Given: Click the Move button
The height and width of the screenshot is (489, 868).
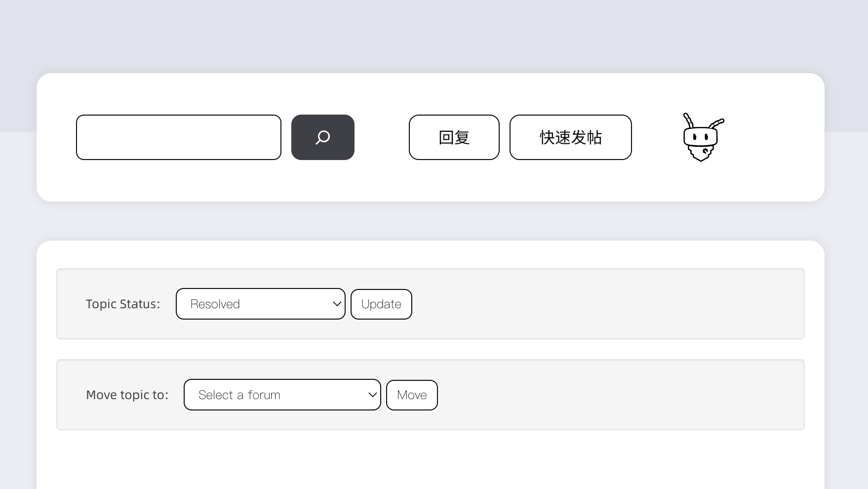Looking at the screenshot, I should click(412, 395).
